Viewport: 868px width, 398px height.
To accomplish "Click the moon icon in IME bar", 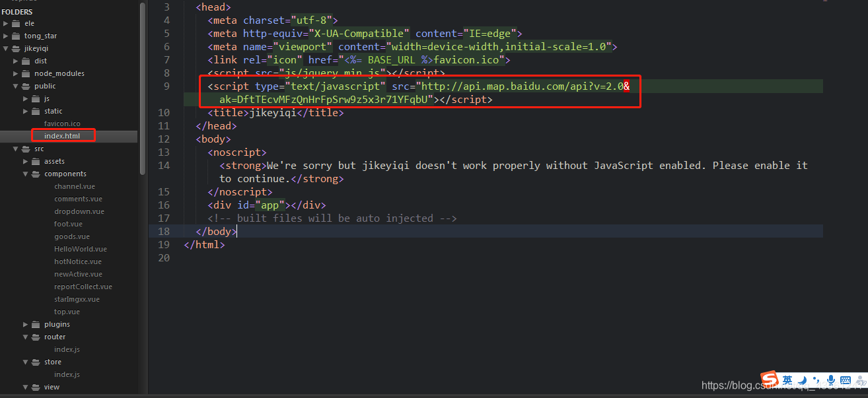I will [x=803, y=380].
